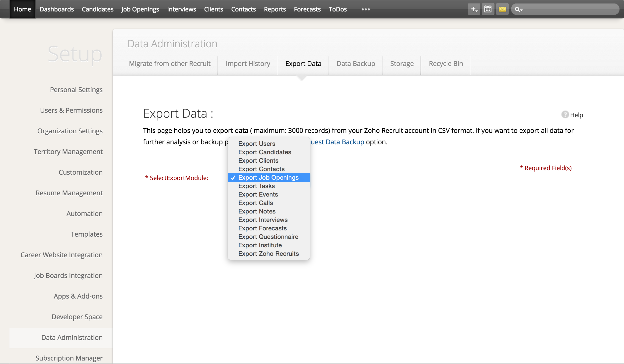Open the Recycle Bin tab
Viewport: 624px width, 364px height.
coord(446,63)
